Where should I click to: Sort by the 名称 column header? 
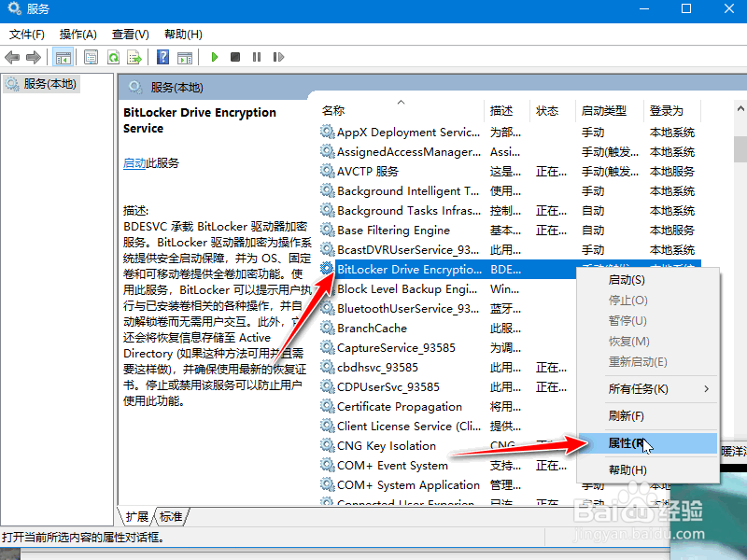(402, 111)
